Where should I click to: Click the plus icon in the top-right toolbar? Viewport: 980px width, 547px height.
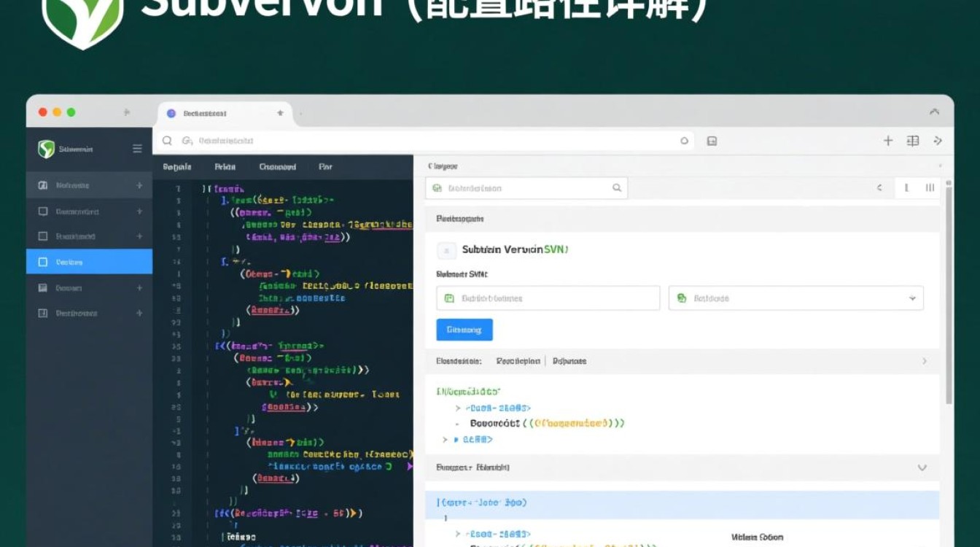pyautogui.click(x=887, y=141)
